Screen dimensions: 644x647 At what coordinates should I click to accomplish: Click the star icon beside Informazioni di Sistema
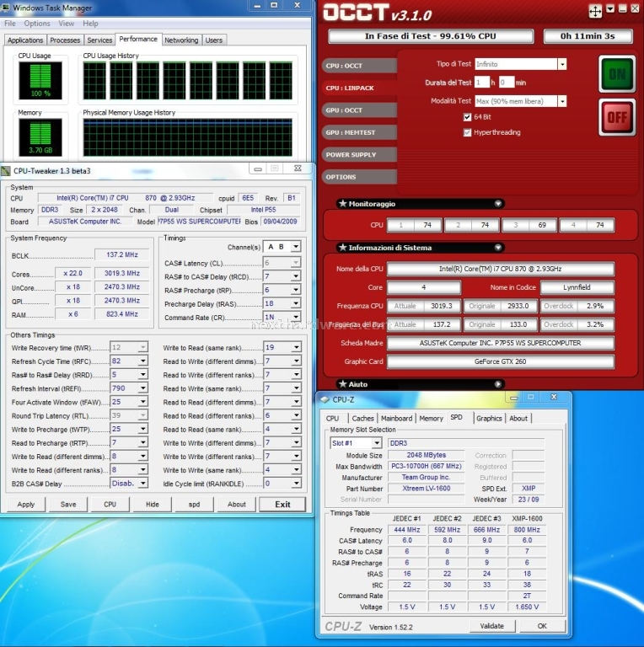tap(342, 247)
